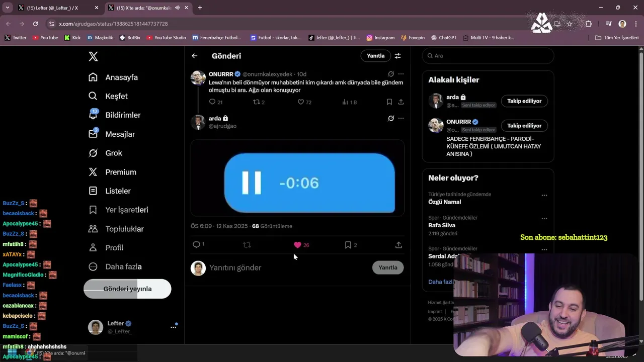Click the Ara search box
Screen dimensions: 644x362
pos(488,56)
